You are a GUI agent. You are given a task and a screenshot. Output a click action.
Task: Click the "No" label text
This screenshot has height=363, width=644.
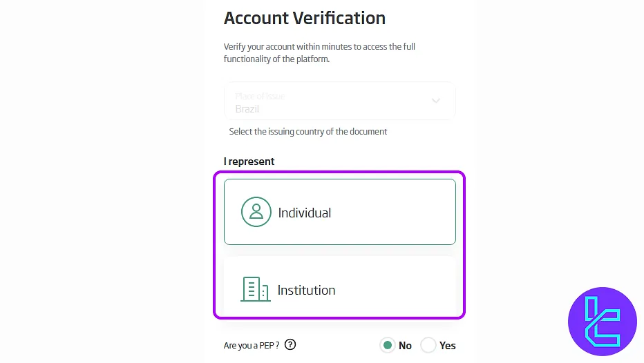pyautogui.click(x=405, y=346)
